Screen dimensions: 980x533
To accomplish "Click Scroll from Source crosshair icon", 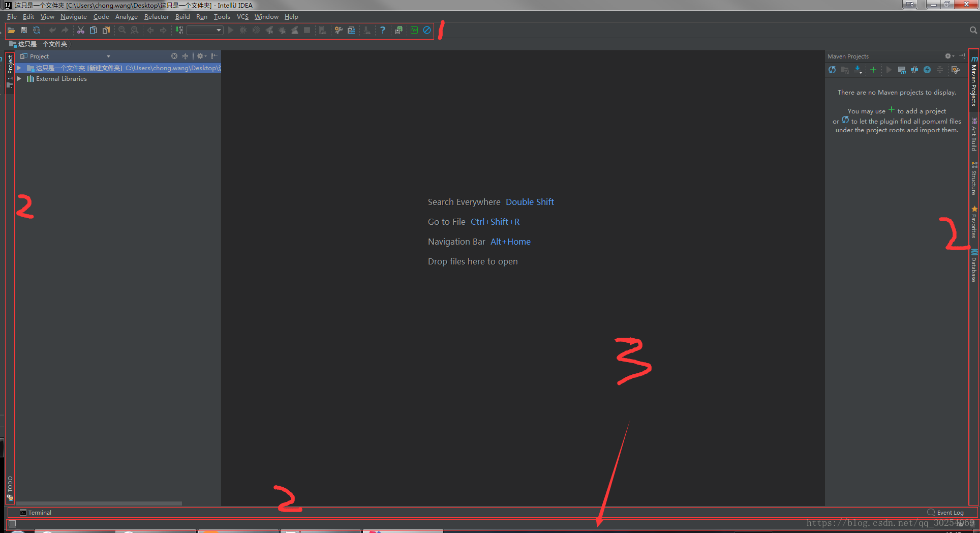I will pos(174,56).
